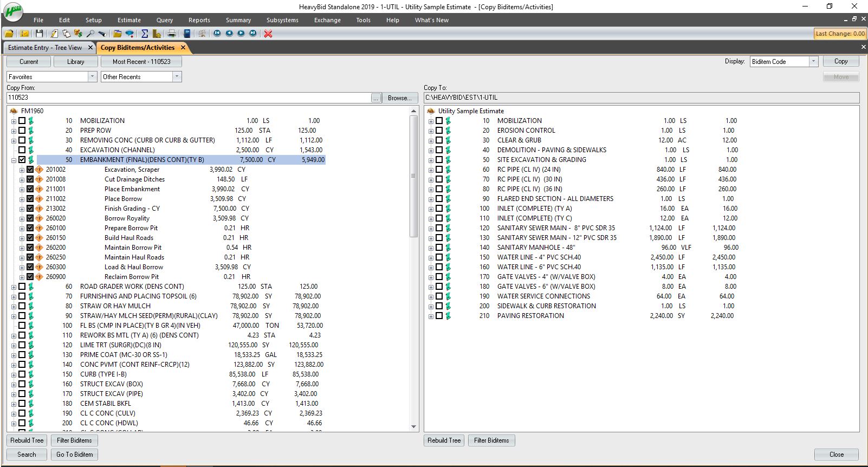
Task: Click the open estimate folder icon
Action: (x=9, y=34)
